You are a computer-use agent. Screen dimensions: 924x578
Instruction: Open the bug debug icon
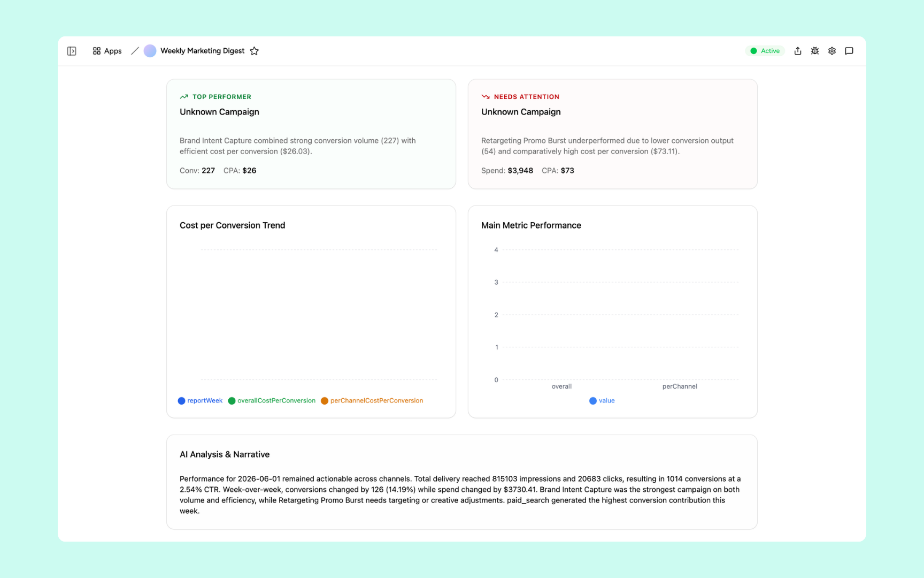815,51
